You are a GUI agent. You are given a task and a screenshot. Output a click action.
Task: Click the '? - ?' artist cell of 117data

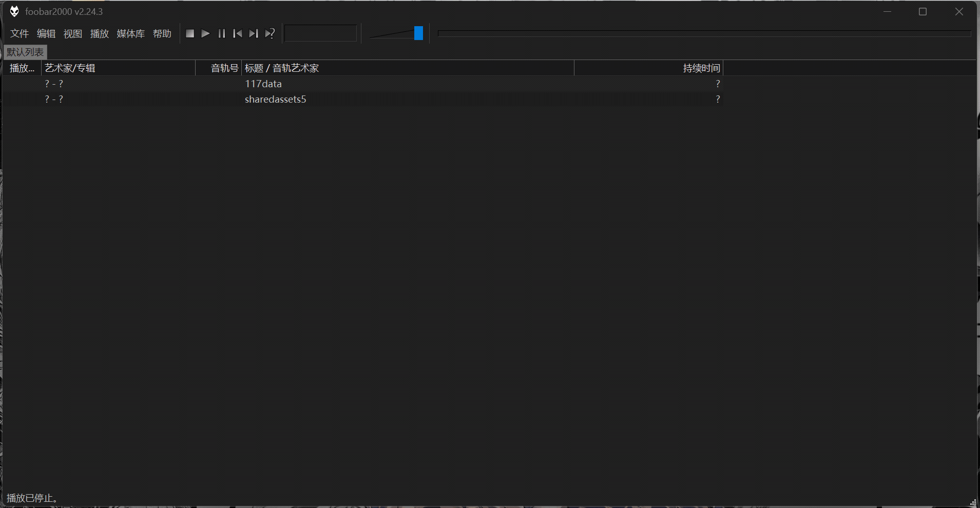(x=54, y=84)
